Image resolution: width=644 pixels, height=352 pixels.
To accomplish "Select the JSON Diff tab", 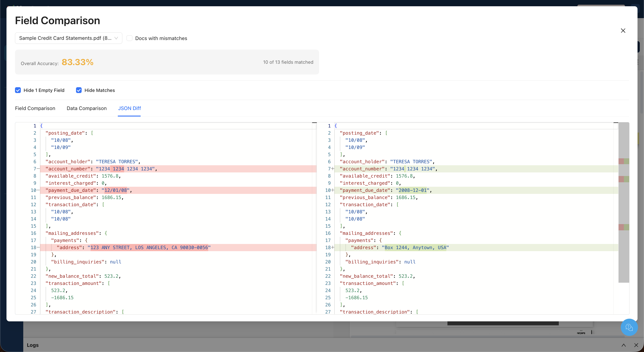I will (x=129, y=108).
